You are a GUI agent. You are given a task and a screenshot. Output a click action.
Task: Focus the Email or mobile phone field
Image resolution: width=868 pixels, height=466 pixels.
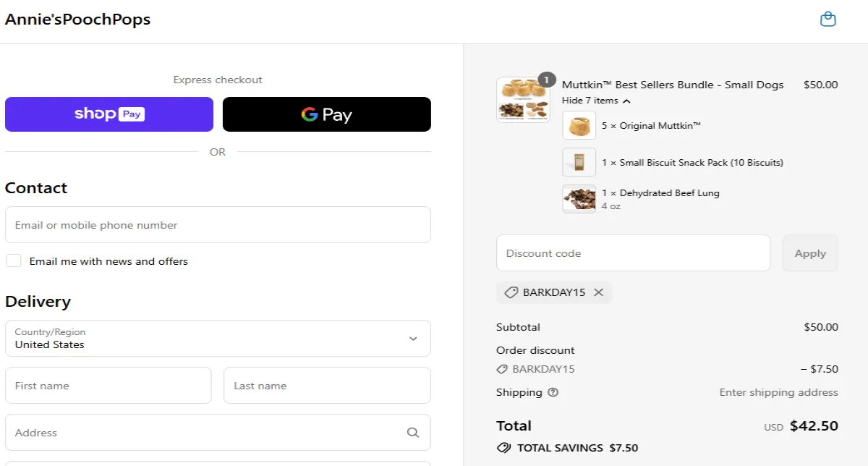(x=218, y=225)
